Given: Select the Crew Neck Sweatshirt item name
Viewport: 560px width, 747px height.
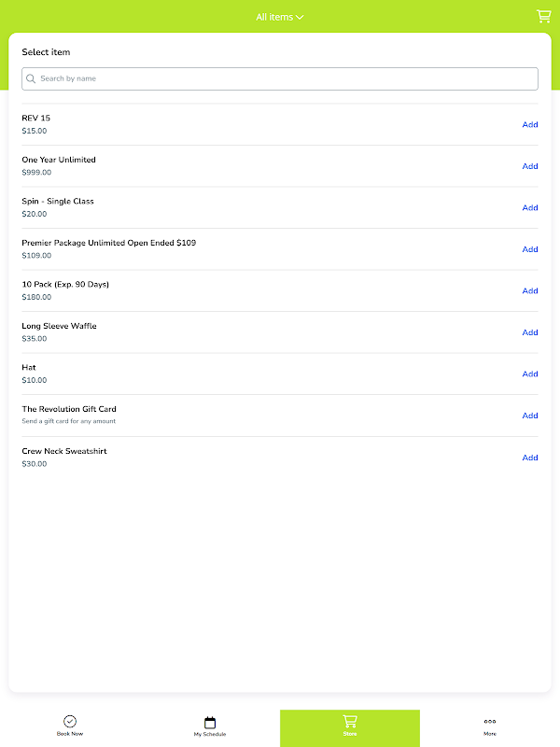Looking at the screenshot, I should pos(64,451).
